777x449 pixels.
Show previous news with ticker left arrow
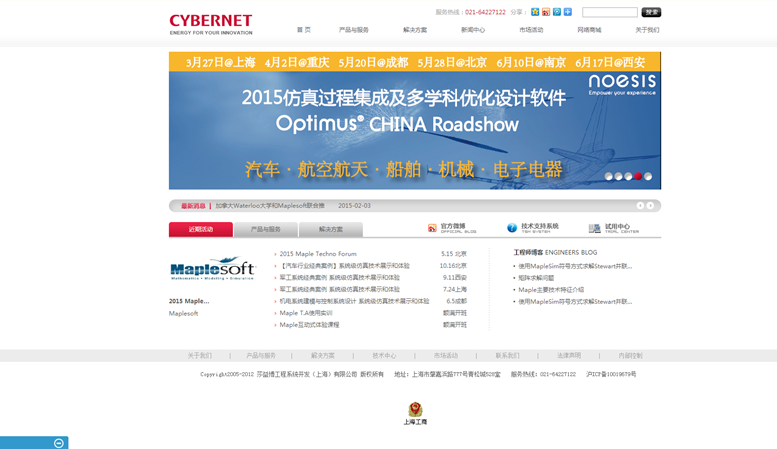pos(640,206)
